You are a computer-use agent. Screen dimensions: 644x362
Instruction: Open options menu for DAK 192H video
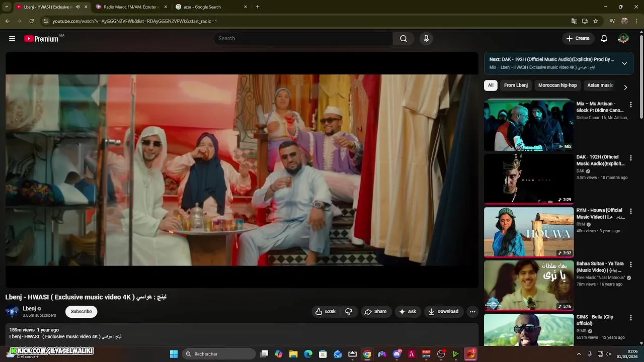631,158
